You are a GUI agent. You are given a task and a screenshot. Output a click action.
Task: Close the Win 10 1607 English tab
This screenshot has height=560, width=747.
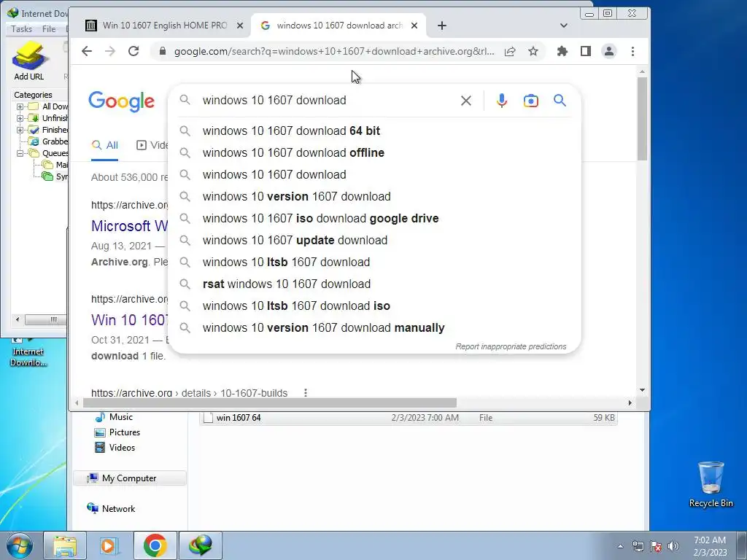(240, 26)
